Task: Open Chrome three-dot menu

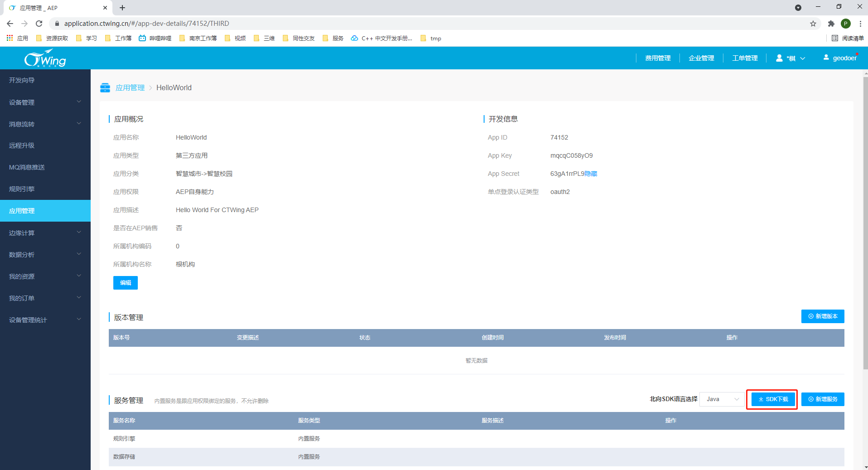Action: 860,24
